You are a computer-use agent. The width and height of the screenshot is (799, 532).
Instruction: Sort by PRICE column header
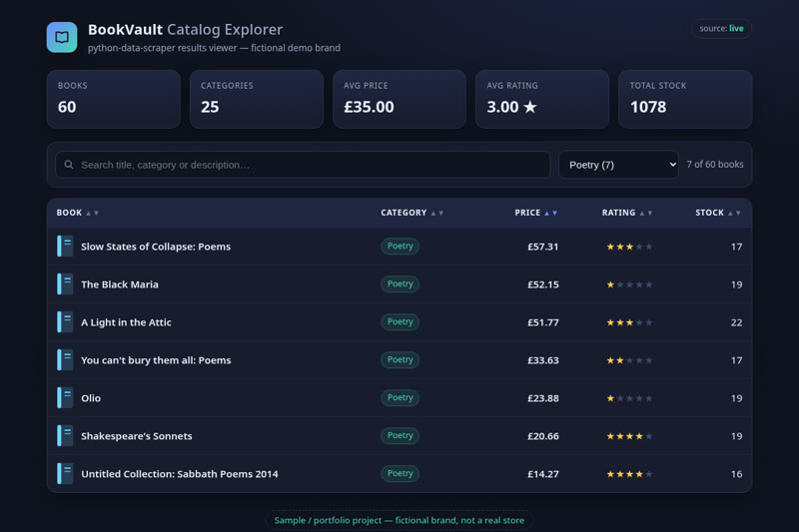pos(536,213)
